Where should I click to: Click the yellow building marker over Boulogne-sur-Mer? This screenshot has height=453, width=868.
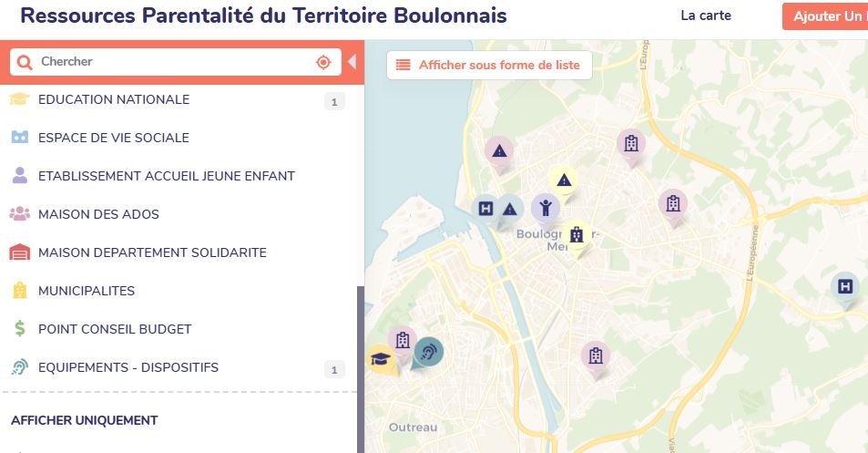pos(577,235)
